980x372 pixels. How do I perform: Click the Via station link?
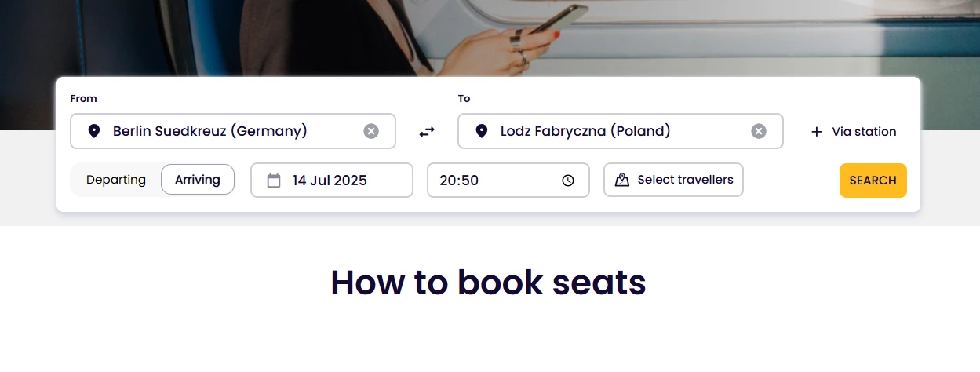point(864,132)
